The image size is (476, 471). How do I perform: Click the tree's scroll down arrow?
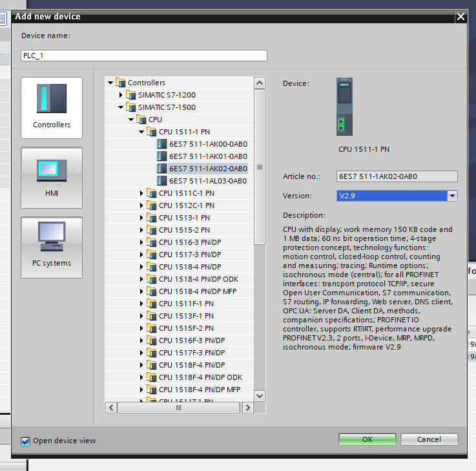pyautogui.click(x=260, y=395)
